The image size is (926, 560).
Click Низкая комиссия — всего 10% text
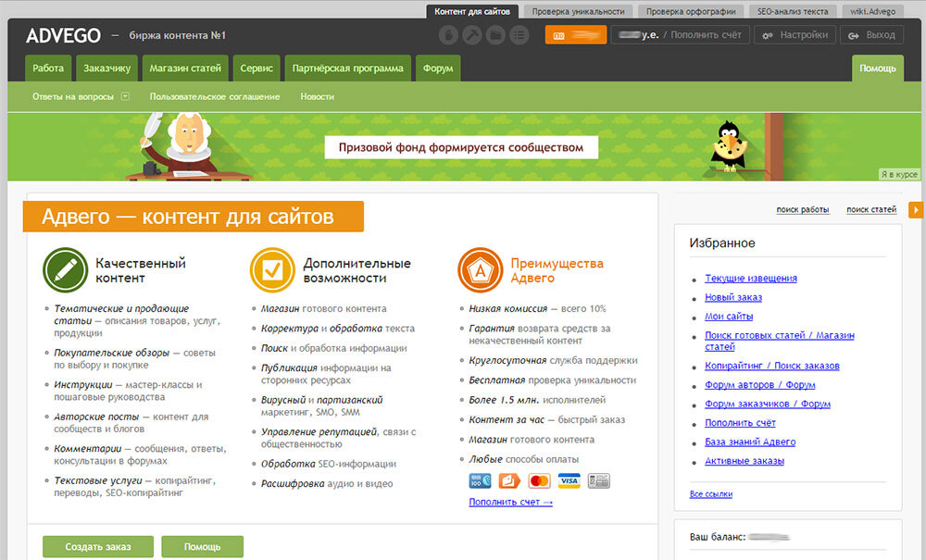click(x=537, y=308)
